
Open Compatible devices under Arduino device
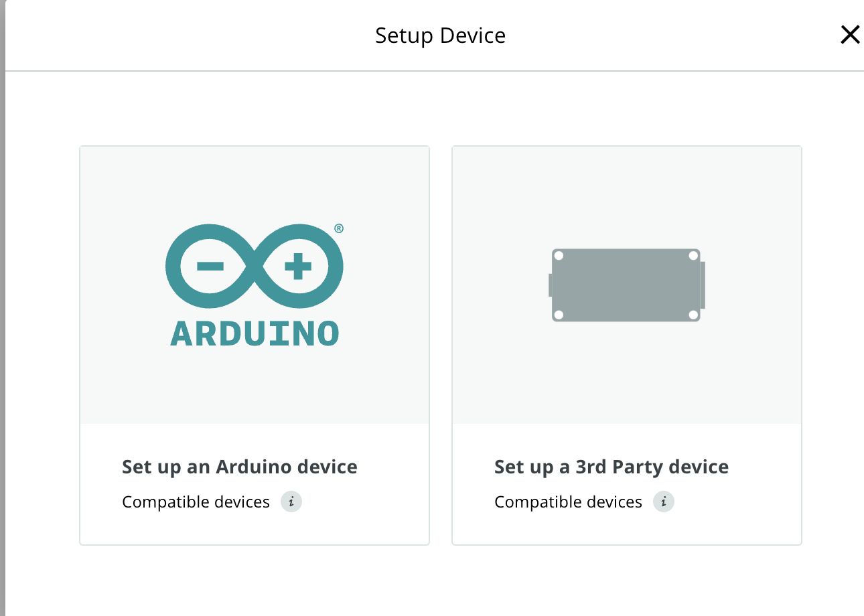[x=196, y=502]
